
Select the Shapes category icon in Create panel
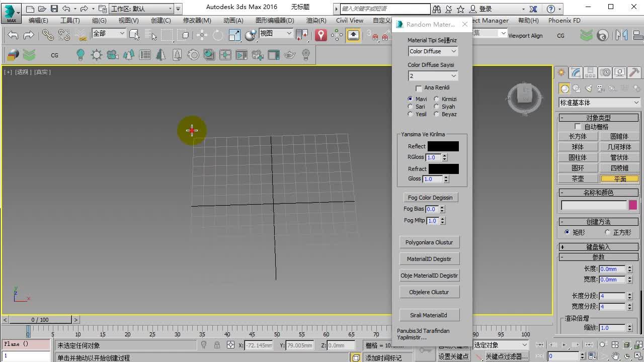point(577,88)
